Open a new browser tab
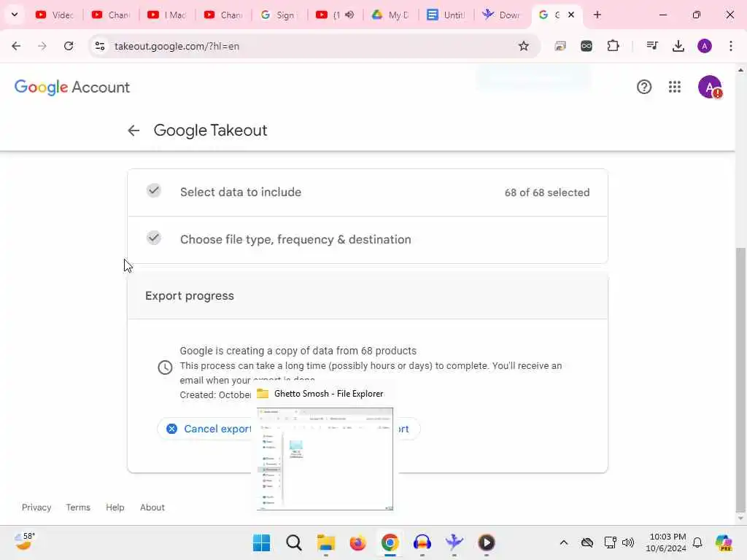This screenshot has height=560, width=747. 597,15
